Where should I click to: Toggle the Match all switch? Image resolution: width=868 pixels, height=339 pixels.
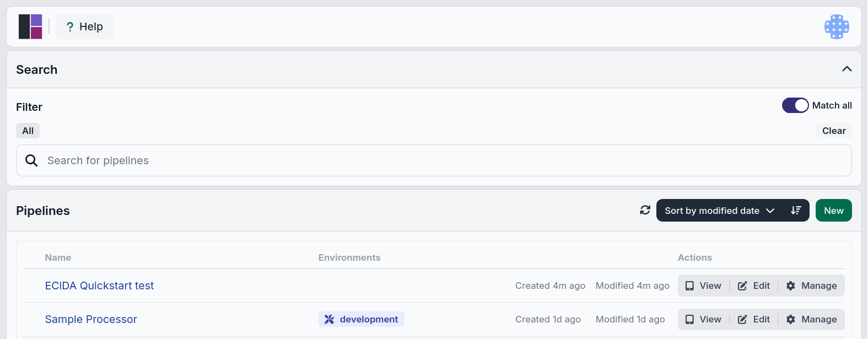click(x=795, y=105)
